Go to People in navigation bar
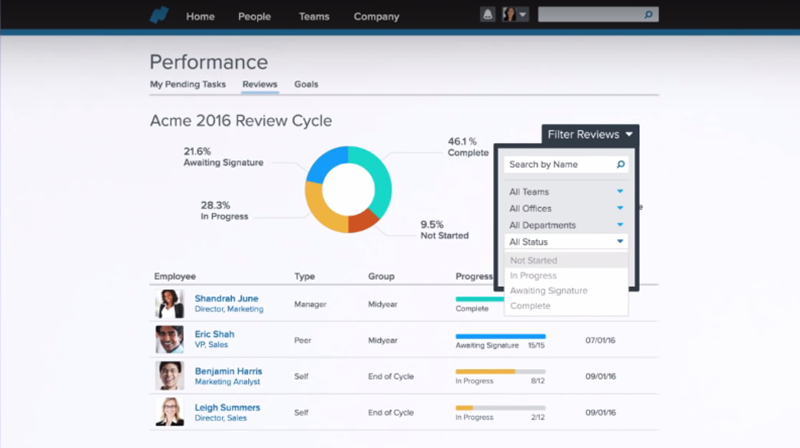Screen dimensions: 800x448 coord(254,17)
